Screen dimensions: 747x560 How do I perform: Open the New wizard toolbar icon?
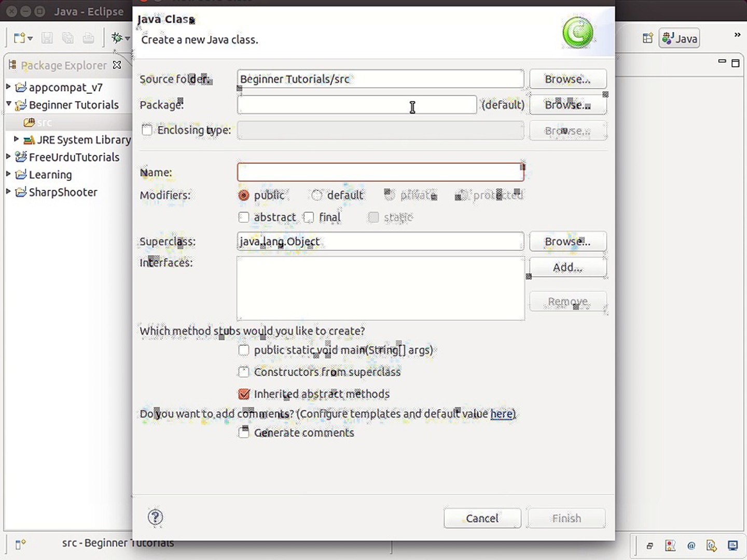point(19,38)
